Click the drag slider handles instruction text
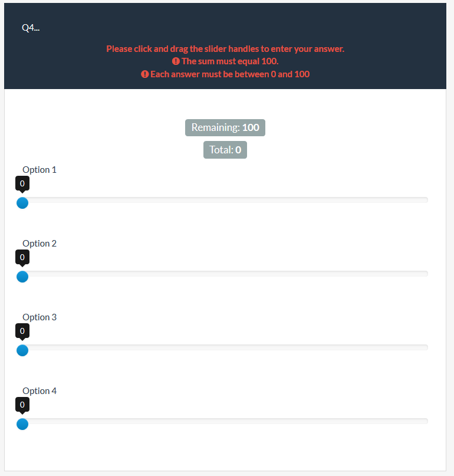Screen dimensions: 454x476 pos(225,49)
